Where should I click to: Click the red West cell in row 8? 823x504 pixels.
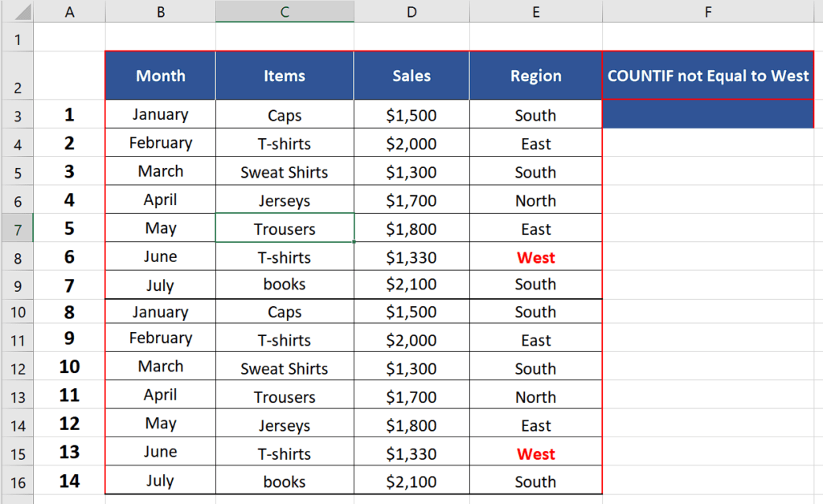[x=535, y=256]
